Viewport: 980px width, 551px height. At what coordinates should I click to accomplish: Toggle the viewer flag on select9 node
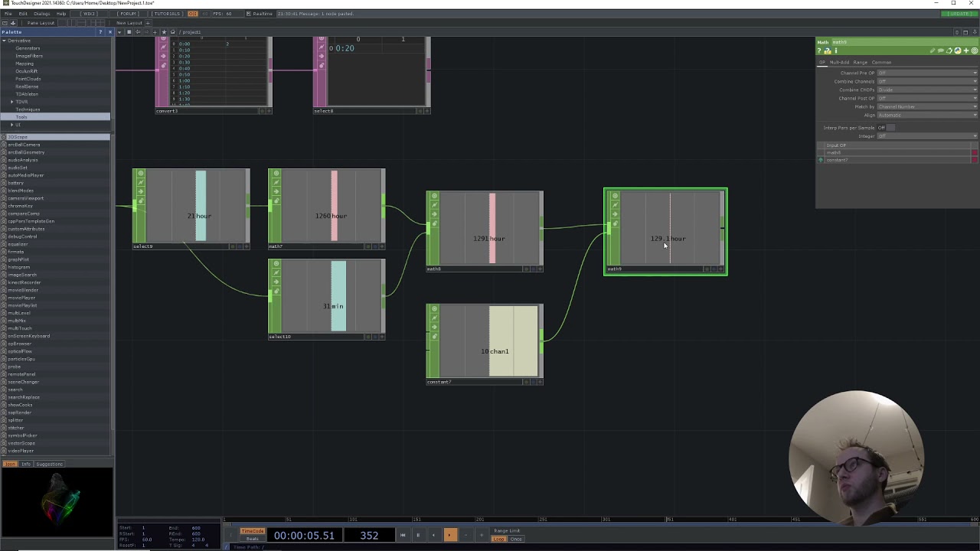pyautogui.click(x=140, y=174)
